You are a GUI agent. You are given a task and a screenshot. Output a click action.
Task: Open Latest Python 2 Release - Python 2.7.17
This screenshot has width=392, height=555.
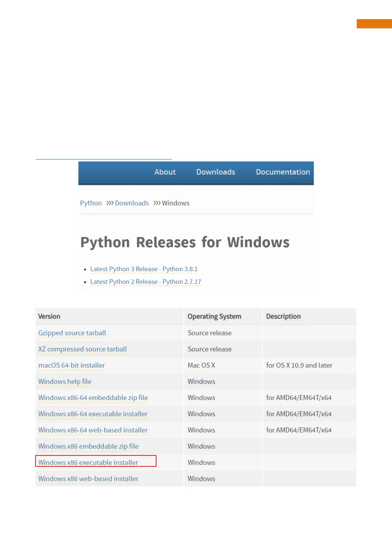click(x=146, y=282)
